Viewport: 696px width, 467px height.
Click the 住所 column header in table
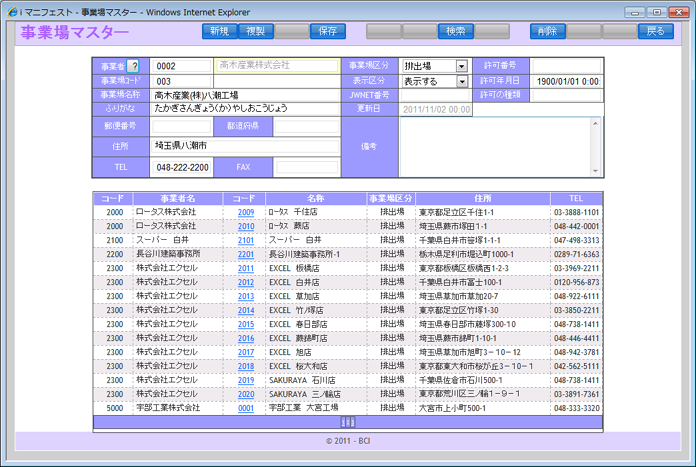[482, 198]
